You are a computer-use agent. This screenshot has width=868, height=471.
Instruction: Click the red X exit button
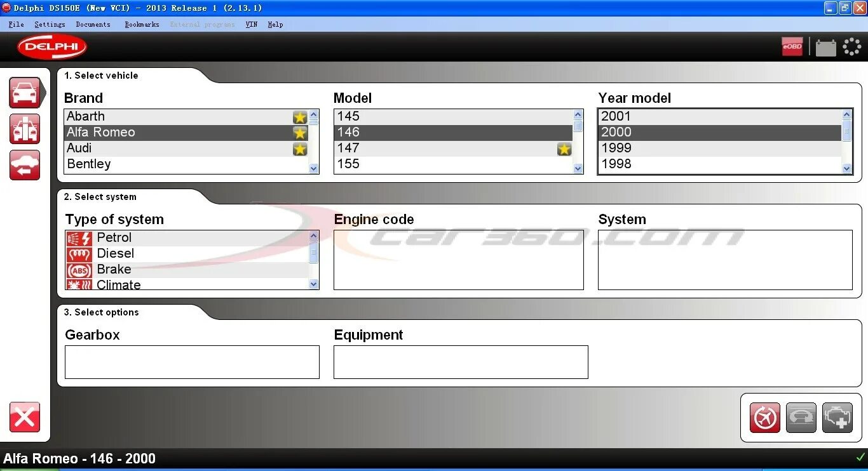[x=25, y=417]
